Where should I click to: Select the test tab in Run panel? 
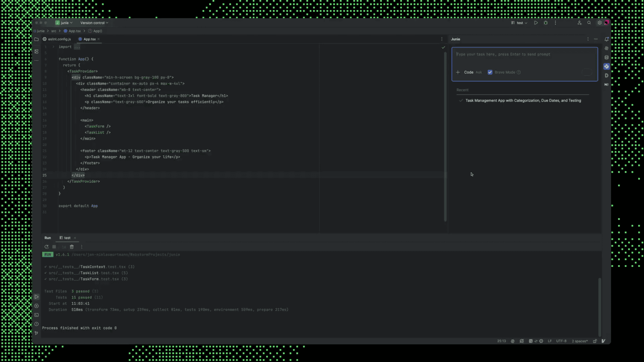point(67,238)
